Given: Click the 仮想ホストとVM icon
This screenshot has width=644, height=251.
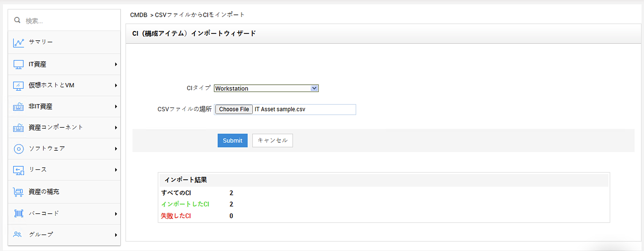Looking at the screenshot, I should (18, 85).
